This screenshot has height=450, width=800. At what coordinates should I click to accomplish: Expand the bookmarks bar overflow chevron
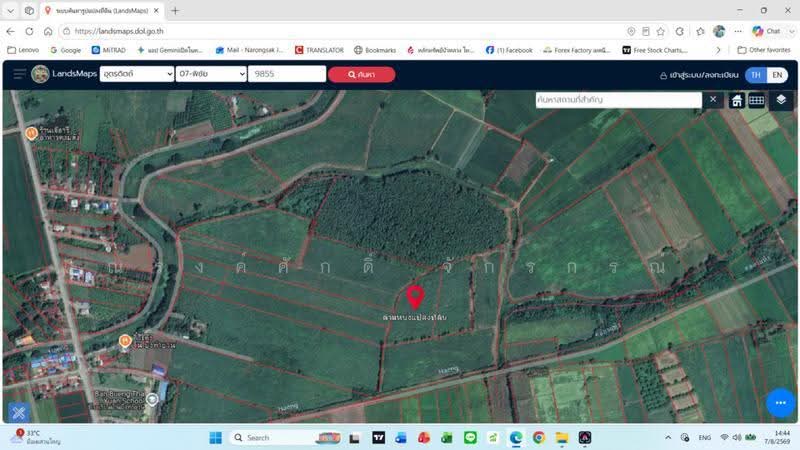(x=718, y=50)
